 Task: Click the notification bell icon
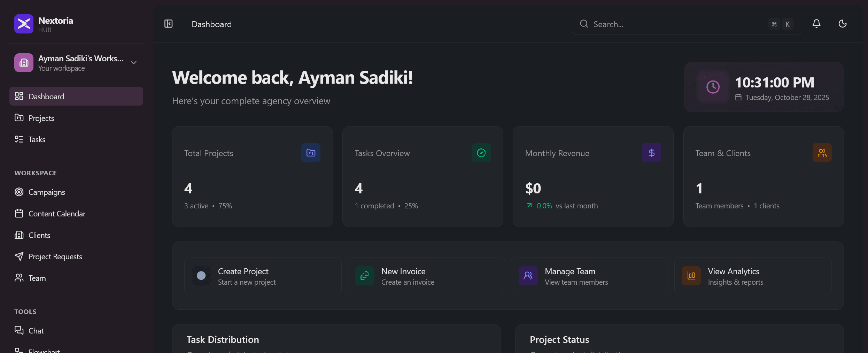click(x=816, y=24)
